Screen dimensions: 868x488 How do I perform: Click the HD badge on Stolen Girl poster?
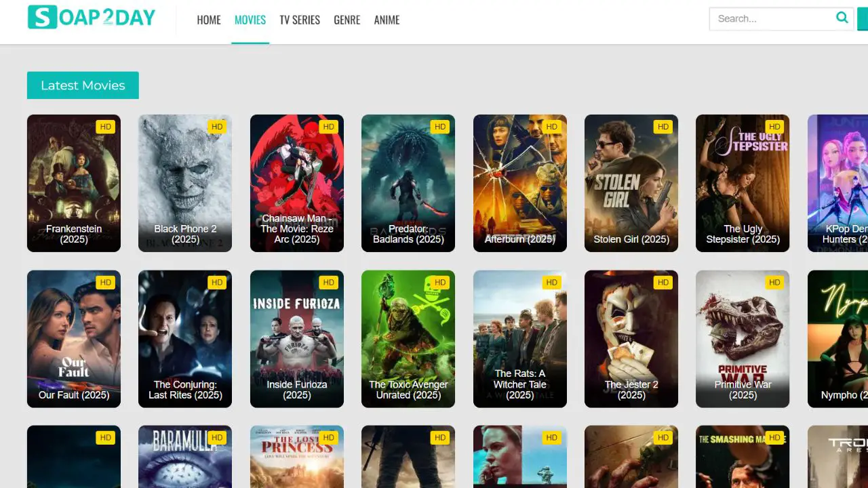click(x=663, y=127)
